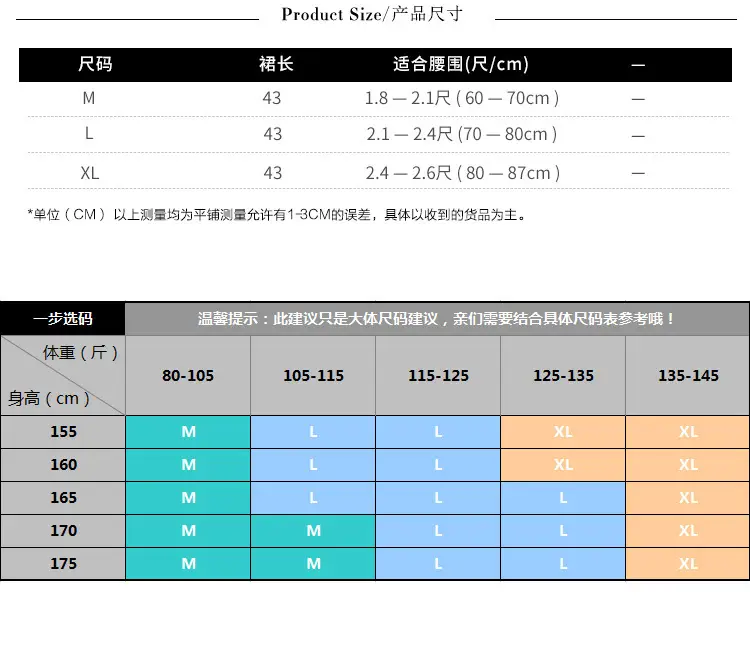Screen dimensions: 750x647
Task: Click the blue L cell for 165 and 125-135
Action: coord(563,498)
